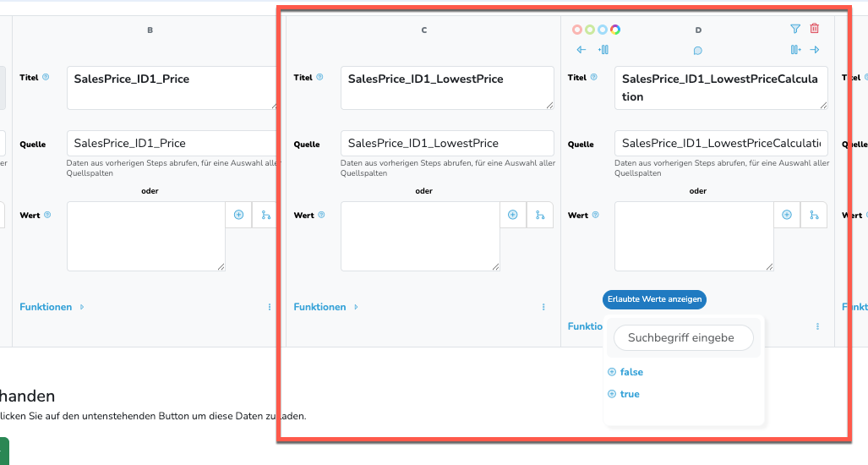Delete column D with the trash icon
Screen dimensions: 868x465
pos(815,29)
